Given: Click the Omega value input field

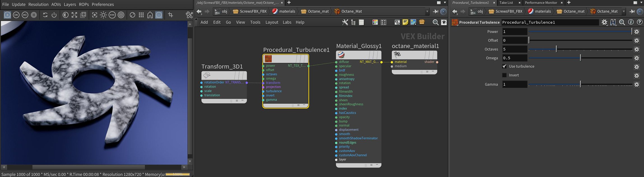Looking at the screenshot, I should [514, 58].
